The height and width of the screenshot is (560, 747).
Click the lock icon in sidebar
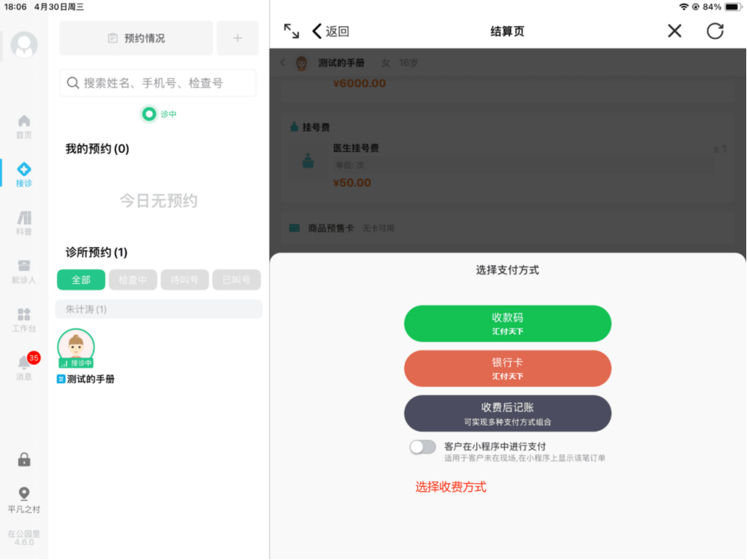pyautogui.click(x=24, y=460)
